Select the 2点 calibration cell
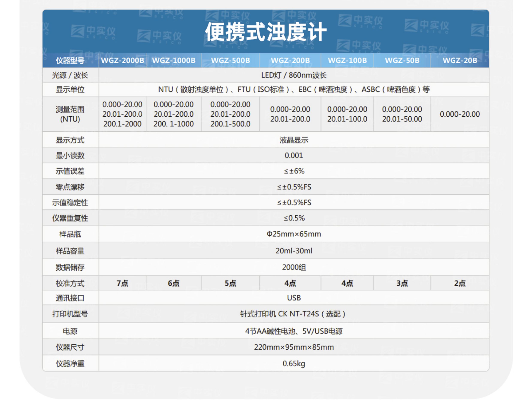This screenshot has height=414, width=532. (x=460, y=283)
